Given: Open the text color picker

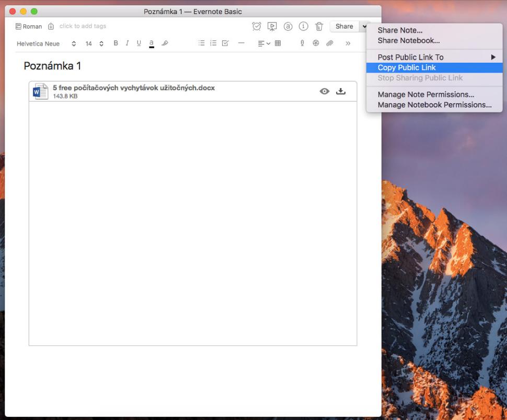Looking at the screenshot, I should coord(152,43).
